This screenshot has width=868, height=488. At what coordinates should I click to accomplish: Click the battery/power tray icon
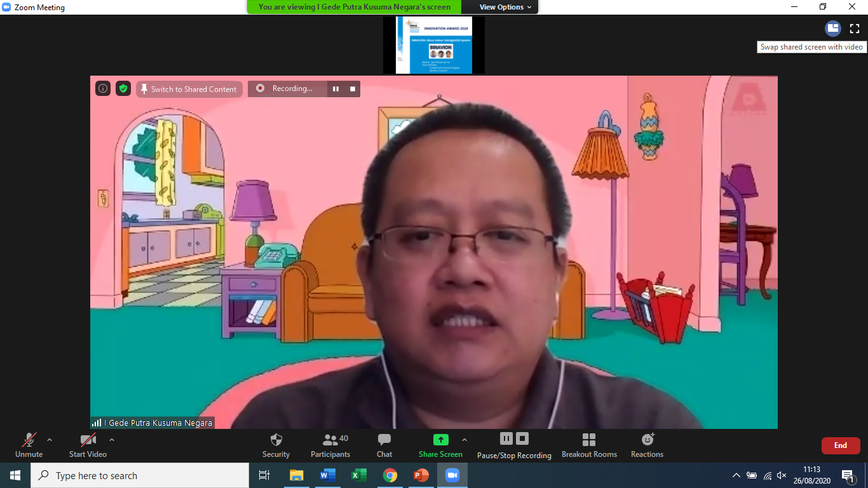pos(752,475)
